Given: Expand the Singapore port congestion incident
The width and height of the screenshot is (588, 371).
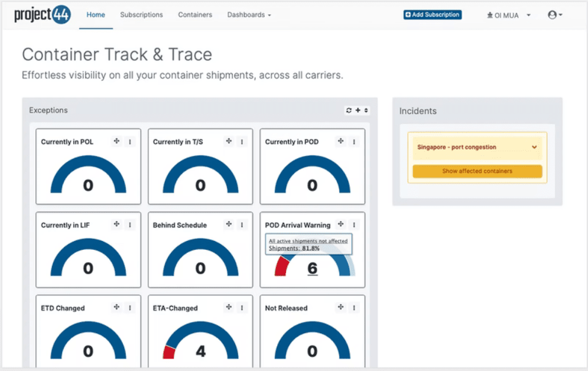Looking at the screenshot, I should (534, 147).
